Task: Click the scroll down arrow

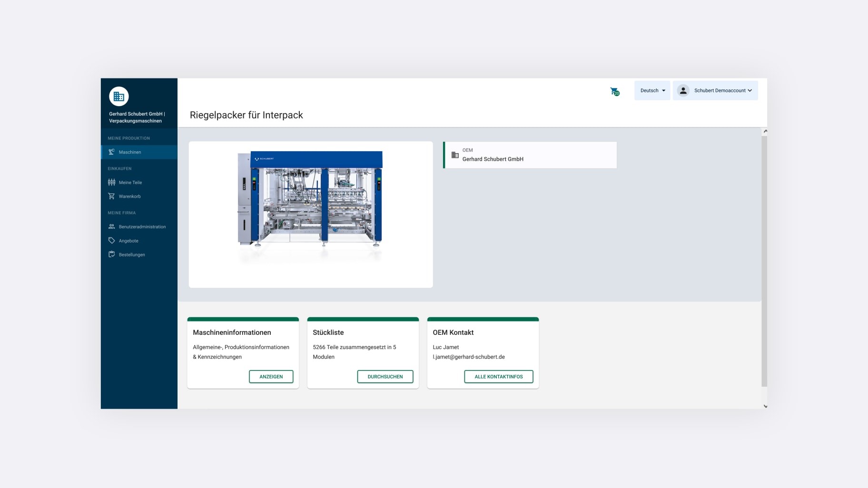Action: [765, 406]
